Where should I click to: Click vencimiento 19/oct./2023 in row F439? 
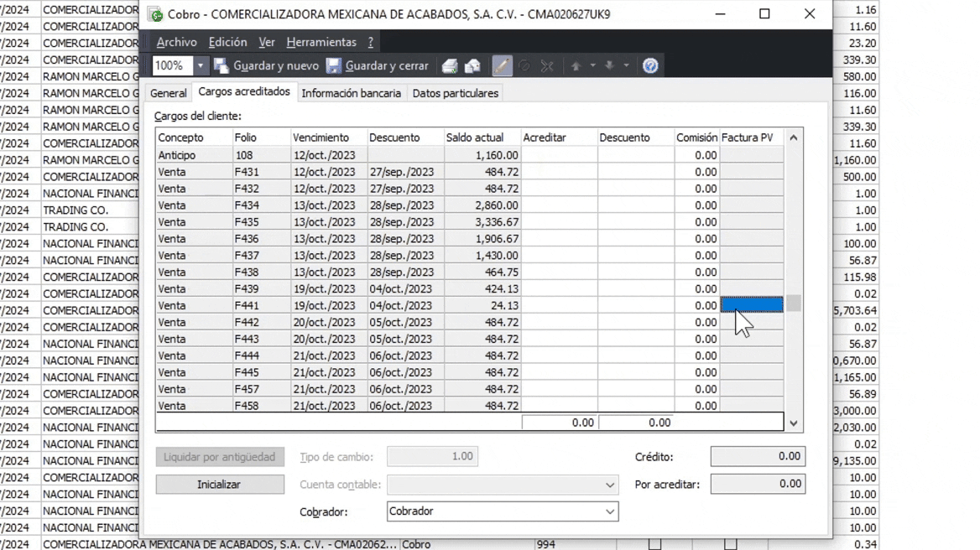(x=329, y=289)
